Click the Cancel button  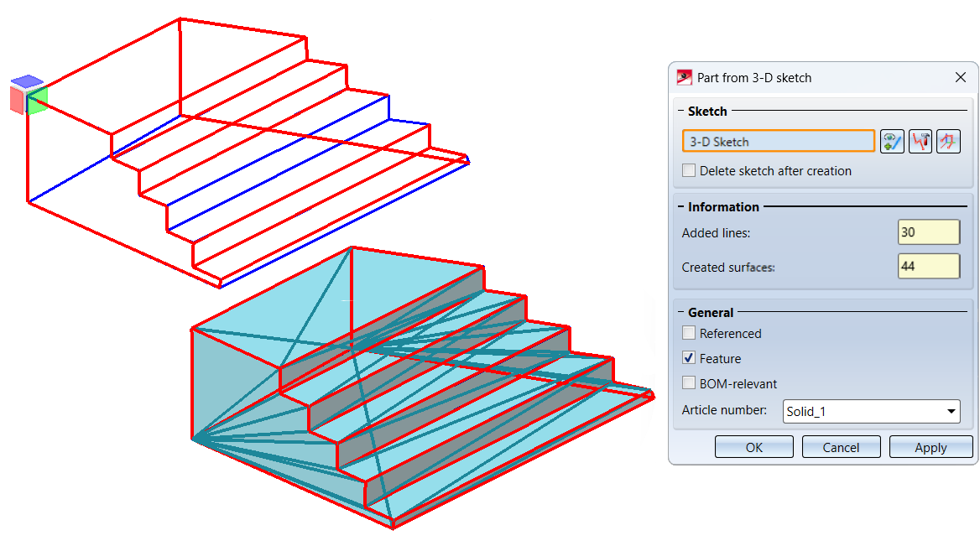pos(841,447)
